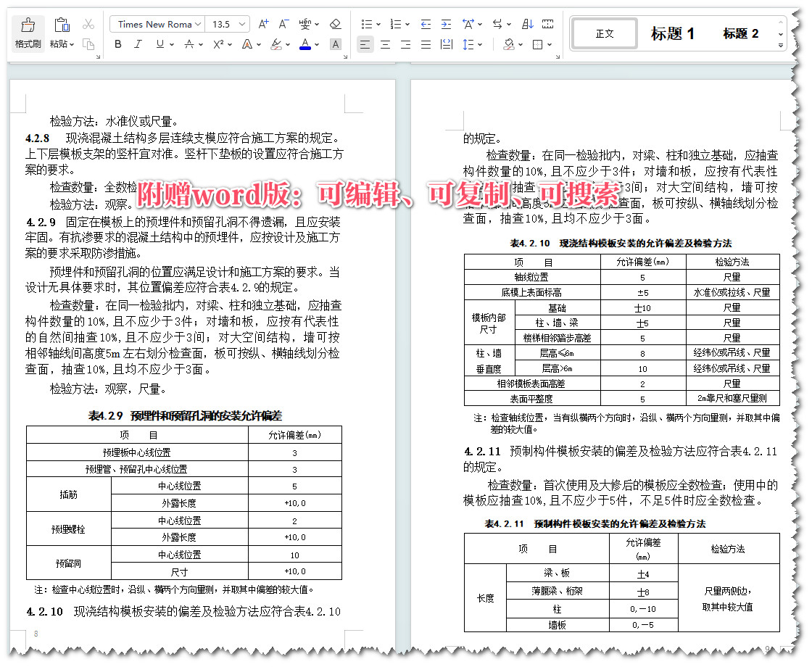Open the font color swatch
812x667 pixels.
click(304, 44)
